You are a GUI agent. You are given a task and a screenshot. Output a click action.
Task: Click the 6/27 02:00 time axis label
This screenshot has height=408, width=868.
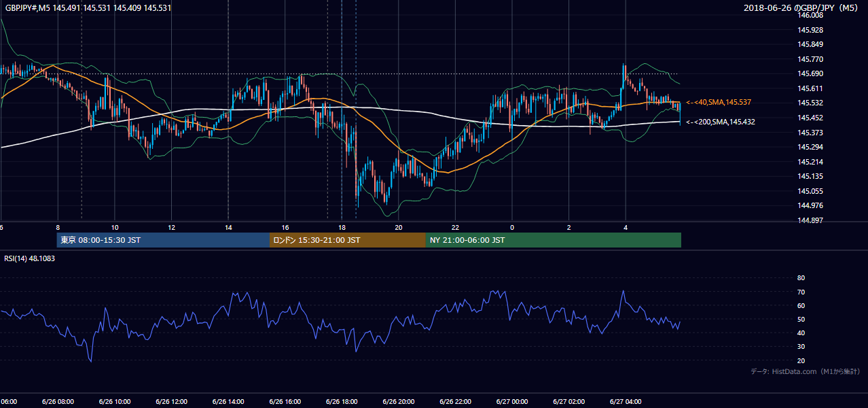coord(569,402)
